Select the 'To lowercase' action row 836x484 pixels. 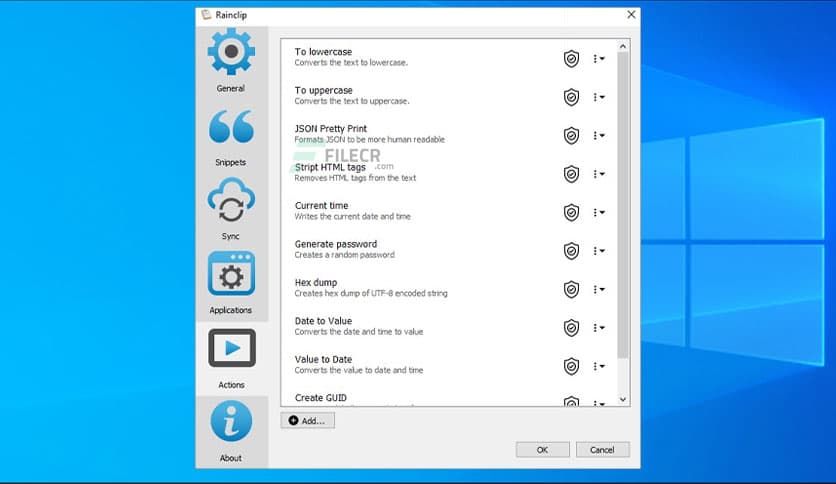click(x=449, y=58)
